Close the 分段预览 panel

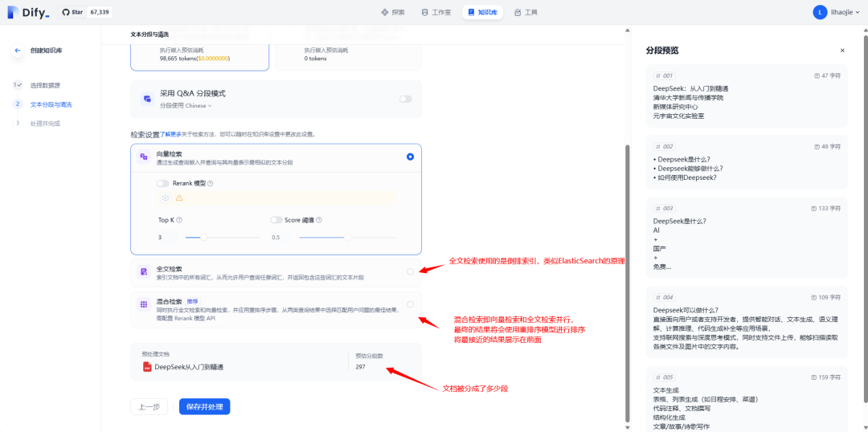click(x=842, y=51)
